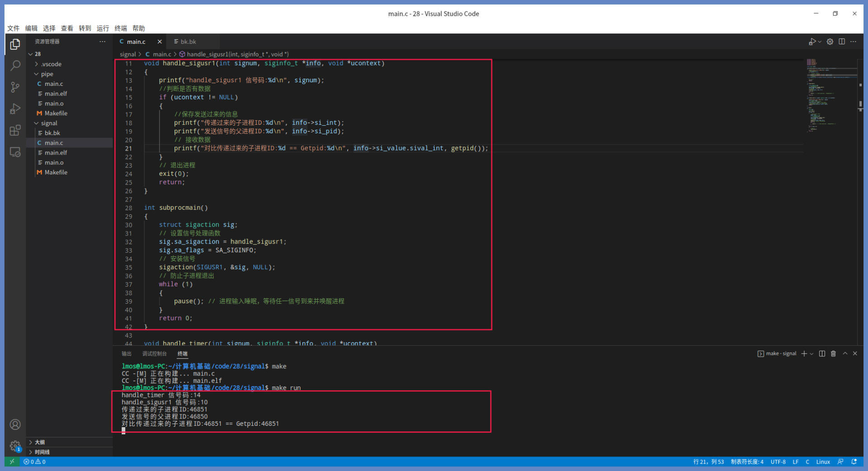
Task: Click the Accounts icon in activity bar
Action: click(x=15, y=424)
